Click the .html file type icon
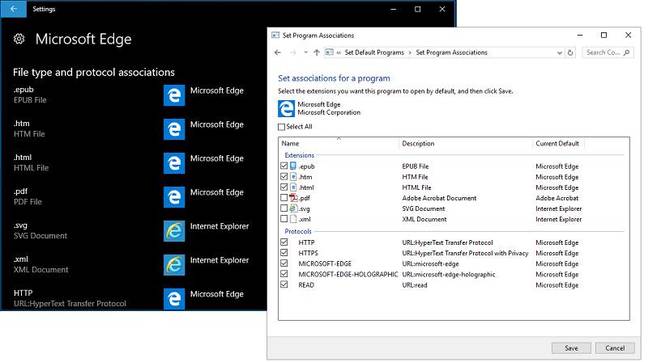 point(293,187)
